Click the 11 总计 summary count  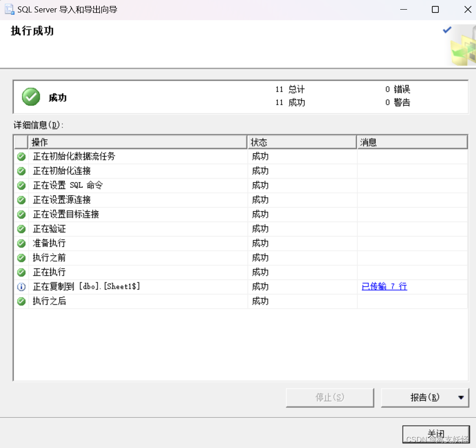(290, 89)
